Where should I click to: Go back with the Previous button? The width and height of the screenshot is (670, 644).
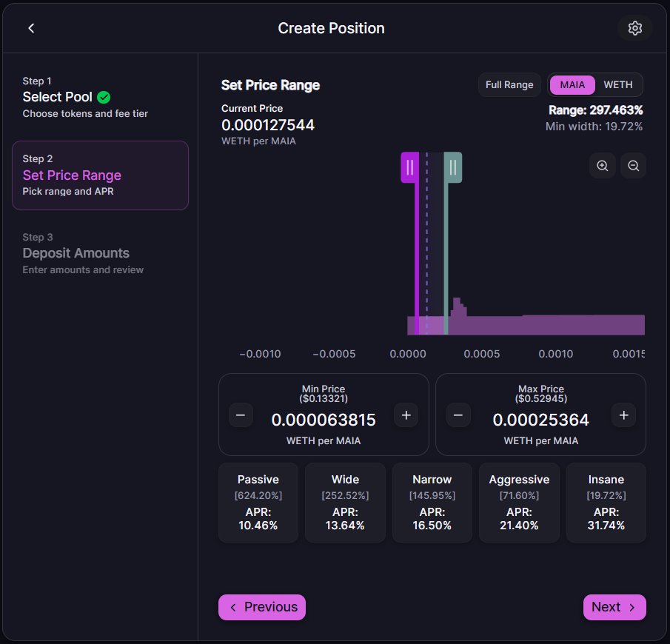[x=262, y=607]
